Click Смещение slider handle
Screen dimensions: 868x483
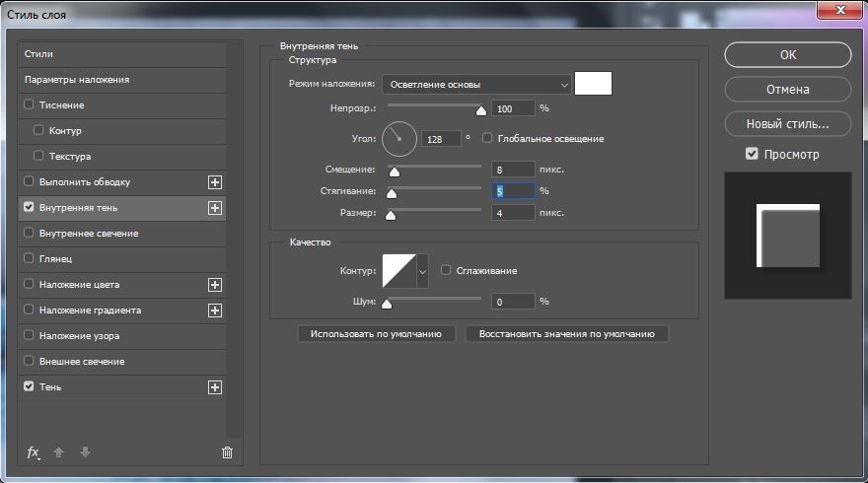pos(395,172)
